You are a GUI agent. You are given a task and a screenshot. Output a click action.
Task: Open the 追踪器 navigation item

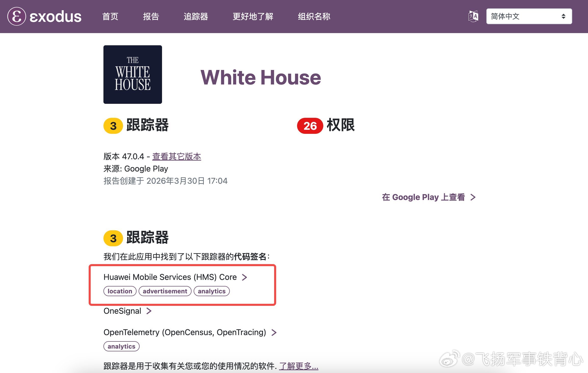pyautogui.click(x=196, y=16)
